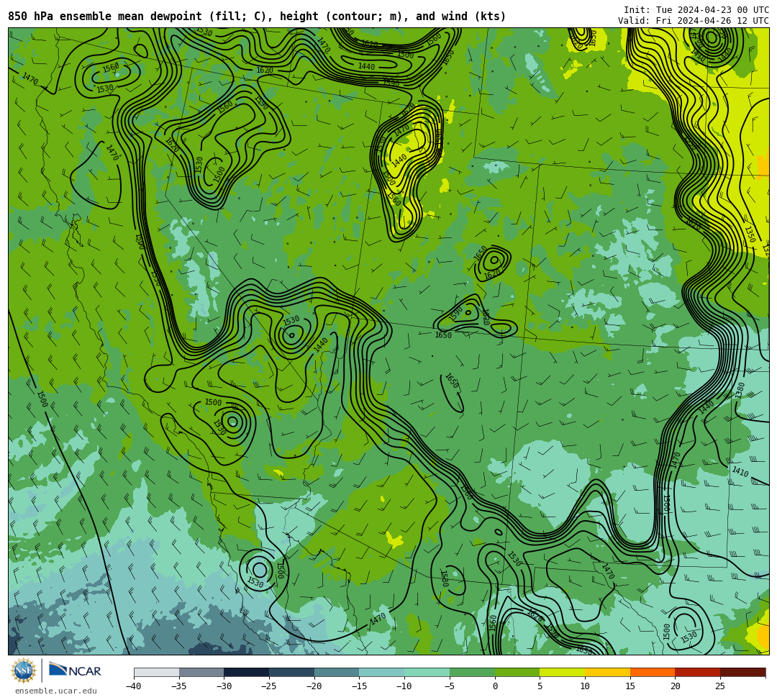777x700 pixels.
Task: Pick the dark brown above-25 colorbar segment
Action: tap(742, 672)
